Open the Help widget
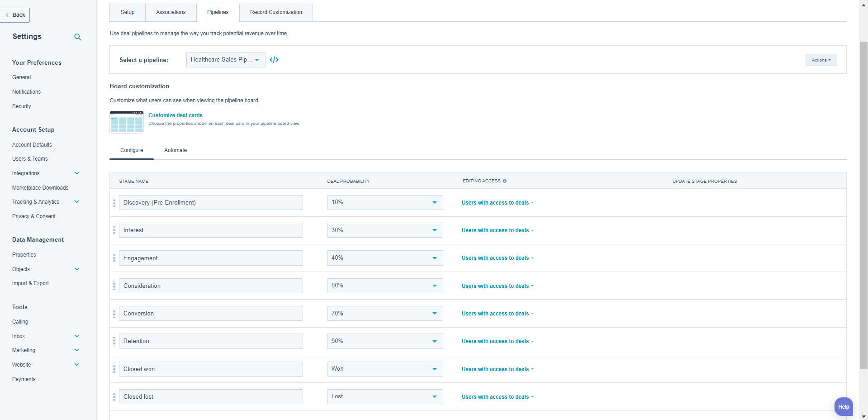 point(843,406)
